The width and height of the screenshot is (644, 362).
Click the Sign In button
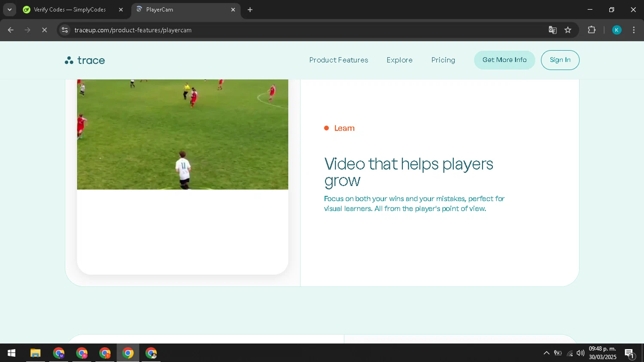[x=560, y=60]
